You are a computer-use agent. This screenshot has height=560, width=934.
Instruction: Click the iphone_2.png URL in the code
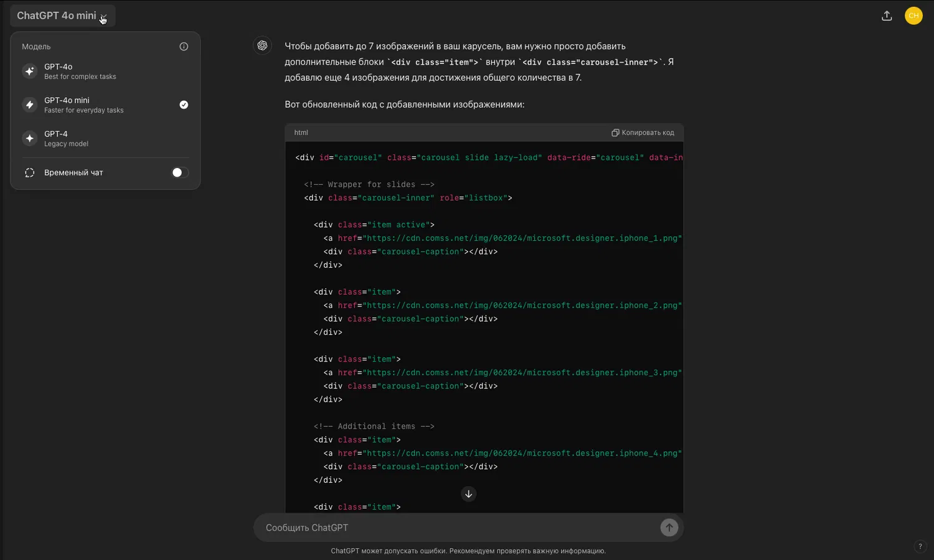(522, 306)
